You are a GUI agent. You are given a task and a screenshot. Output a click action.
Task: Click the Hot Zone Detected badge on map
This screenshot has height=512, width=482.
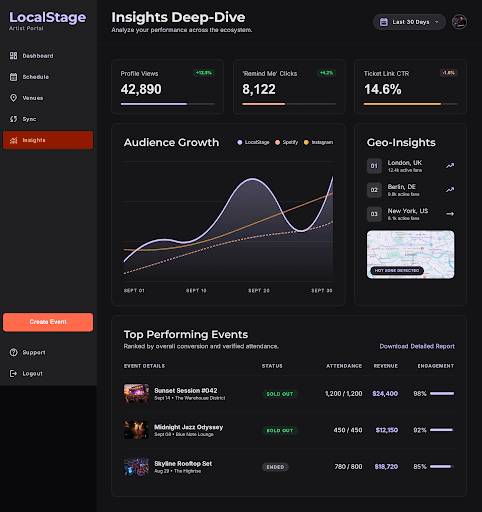point(397,271)
